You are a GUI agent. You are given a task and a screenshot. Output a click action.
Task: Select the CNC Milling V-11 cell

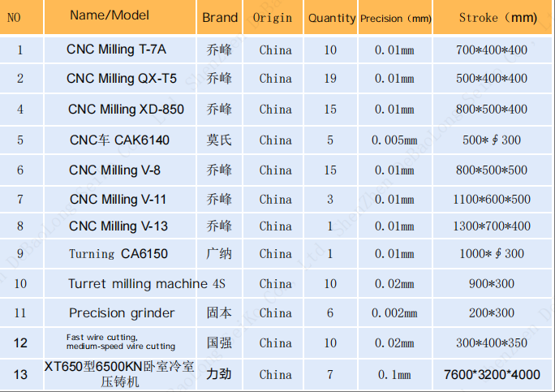pyautogui.click(x=118, y=200)
